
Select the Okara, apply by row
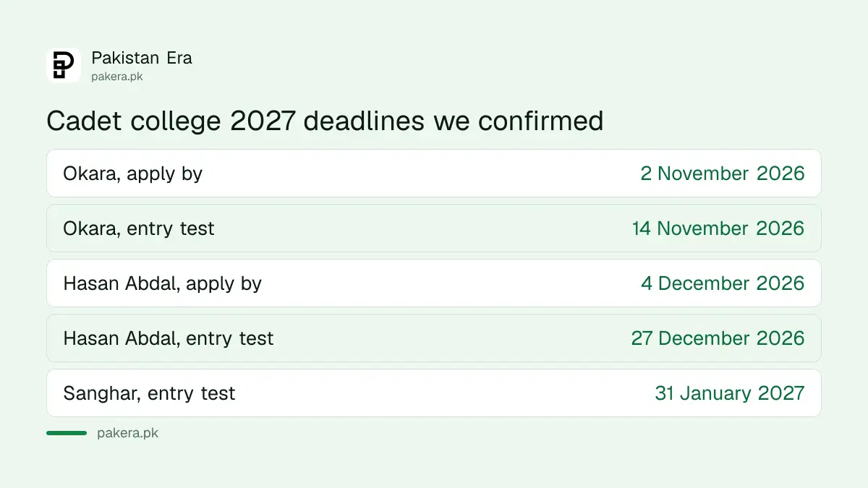pos(434,174)
